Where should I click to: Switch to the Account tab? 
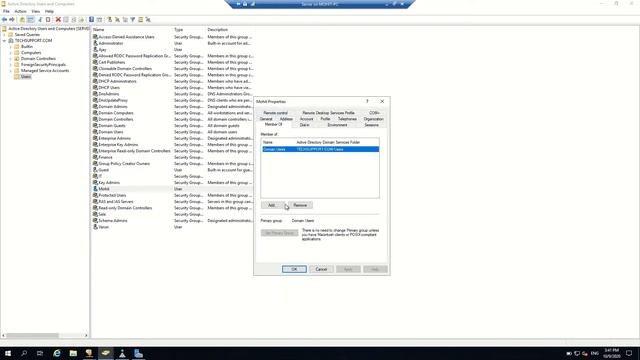[x=307, y=119]
